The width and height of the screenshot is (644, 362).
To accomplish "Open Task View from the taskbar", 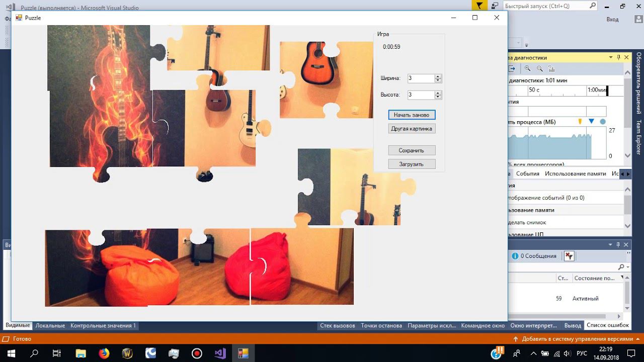I will click(57, 353).
